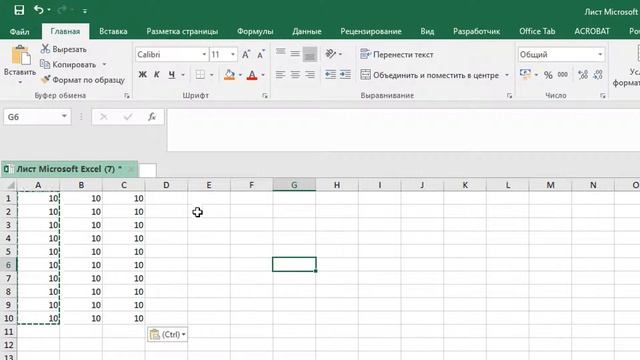
Task: Open the fill color palette arrow
Action: 240,75
